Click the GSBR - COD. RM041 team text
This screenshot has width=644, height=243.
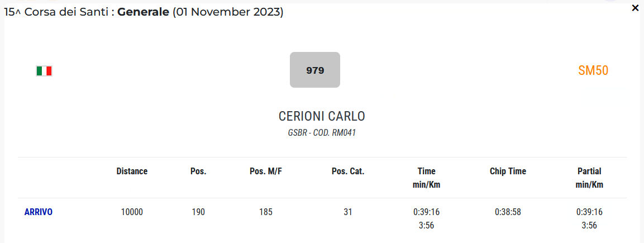click(x=322, y=133)
